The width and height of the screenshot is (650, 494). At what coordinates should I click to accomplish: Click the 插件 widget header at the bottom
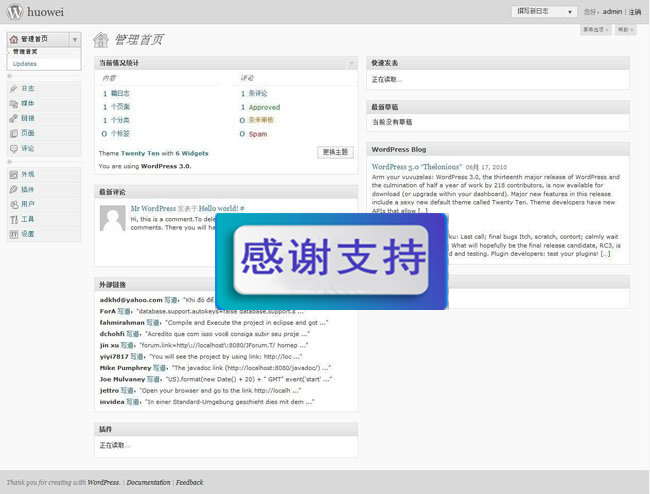[226, 429]
